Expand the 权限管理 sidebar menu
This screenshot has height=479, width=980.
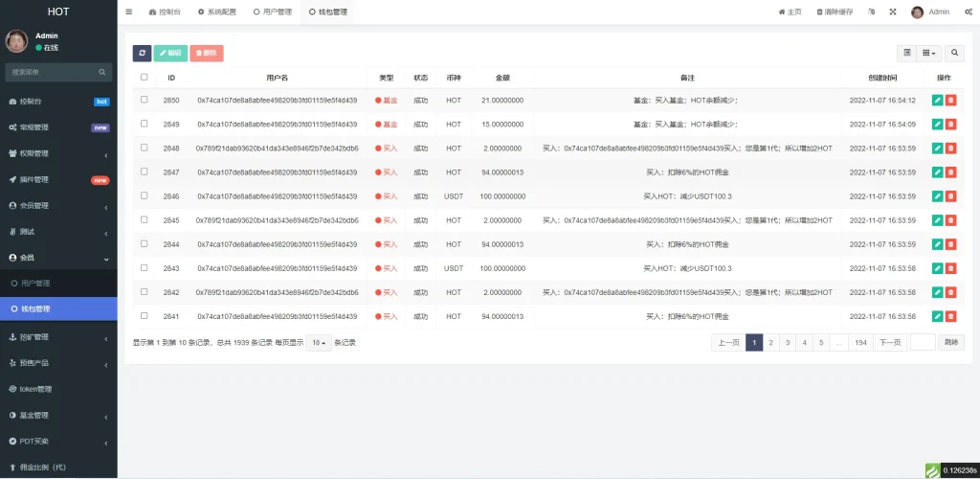point(58,153)
